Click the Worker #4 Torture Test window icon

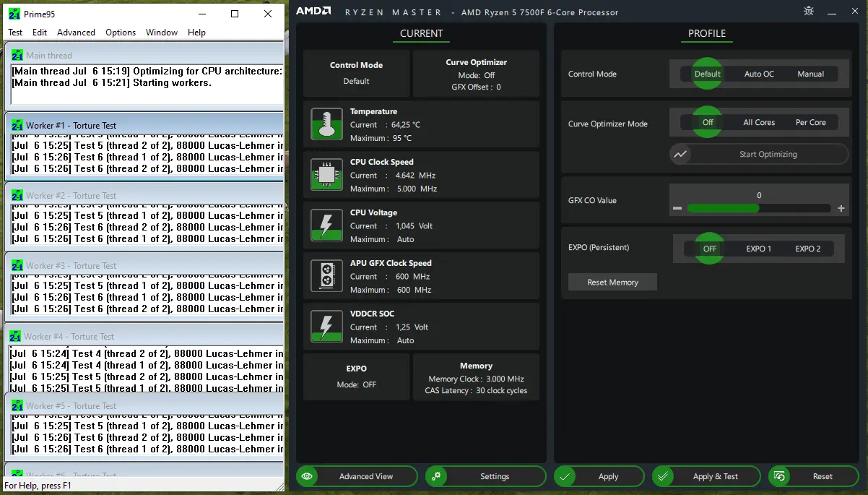15,336
